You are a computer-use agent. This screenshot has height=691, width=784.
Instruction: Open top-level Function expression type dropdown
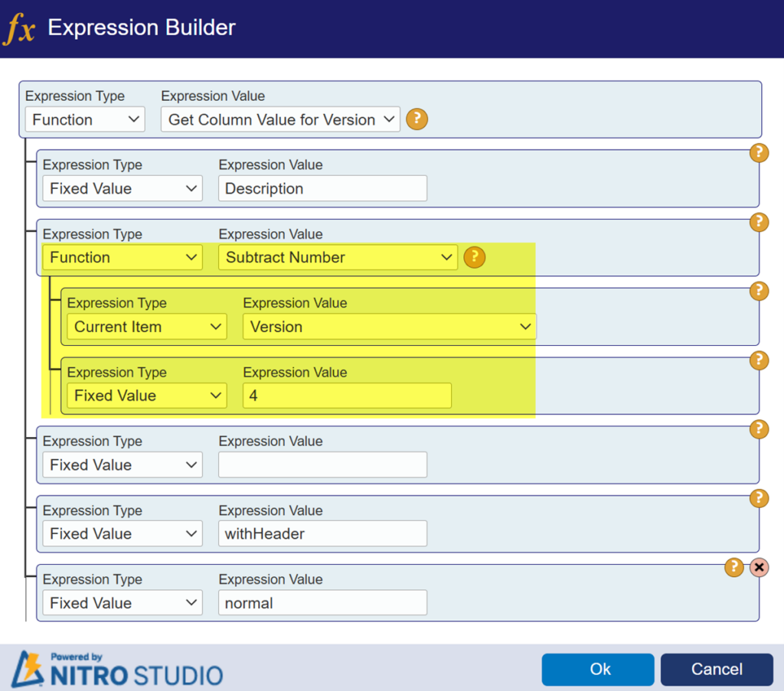click(x=85, y=119)
